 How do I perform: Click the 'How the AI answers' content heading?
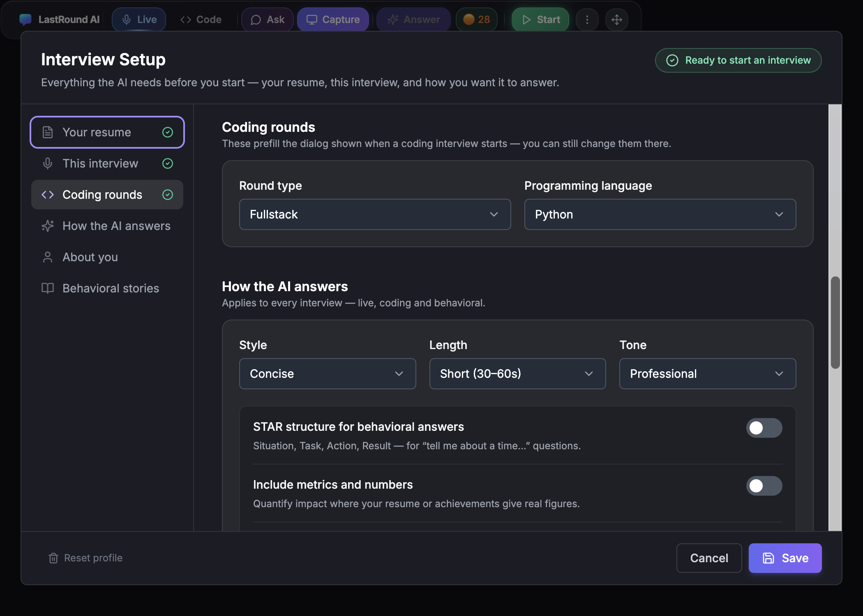click(285, 287)
